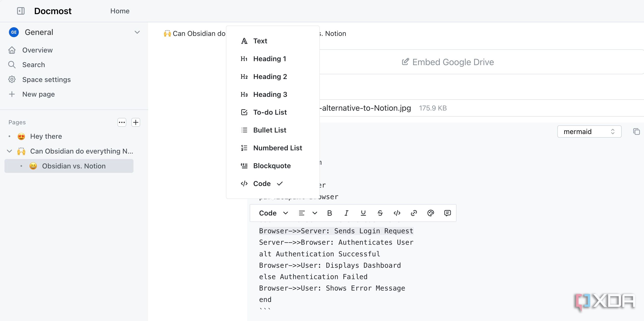Click the line alt Authentication Successful

[x=320, y=254]
